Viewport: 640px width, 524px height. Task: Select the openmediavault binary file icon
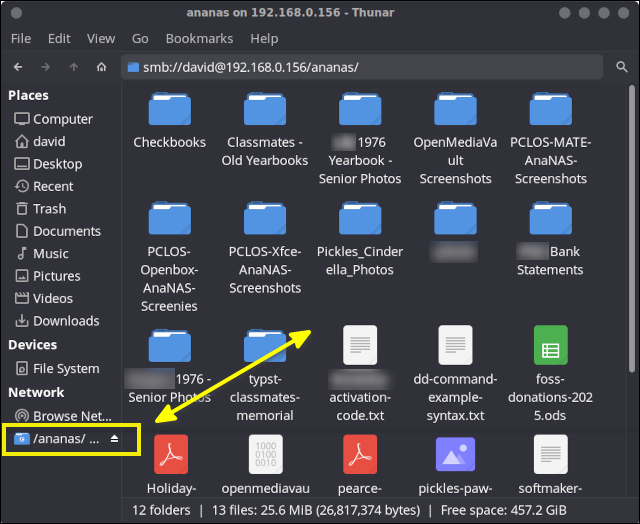coord(265,456)
